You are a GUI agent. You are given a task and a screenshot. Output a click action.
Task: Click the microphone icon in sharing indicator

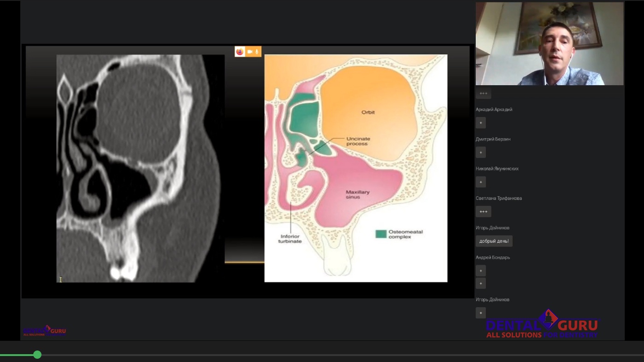coord(257,52)
